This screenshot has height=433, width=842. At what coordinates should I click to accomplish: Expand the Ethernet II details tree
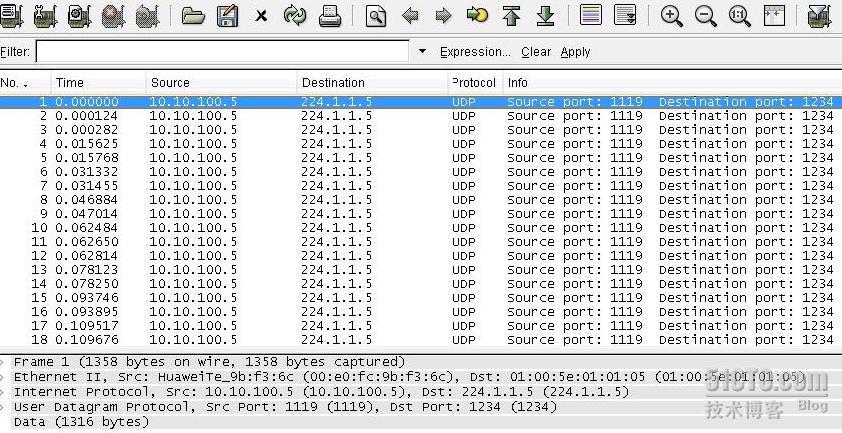click(3, 377)
